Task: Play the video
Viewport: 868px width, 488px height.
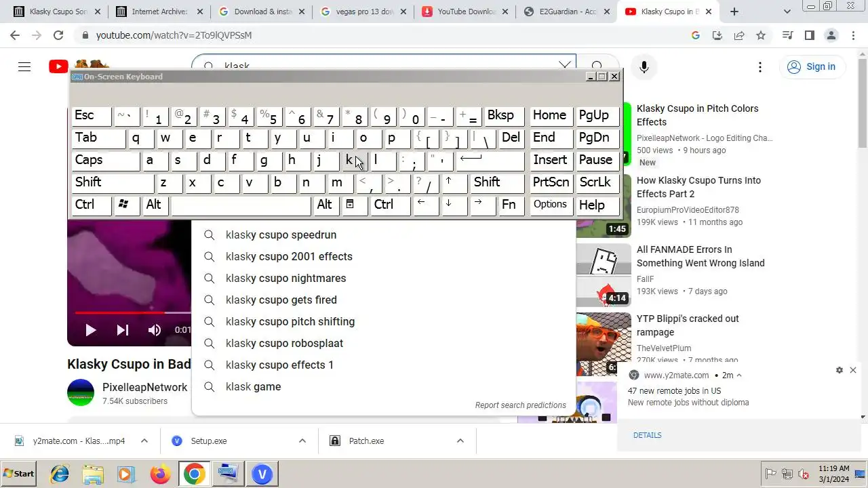Action: [x=90, y=330]
